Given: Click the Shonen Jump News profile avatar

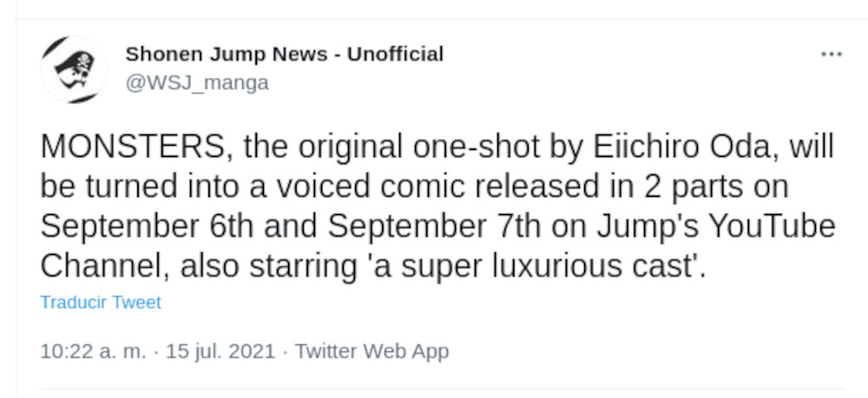Looking at the screenshot, I should pos(73,69).
